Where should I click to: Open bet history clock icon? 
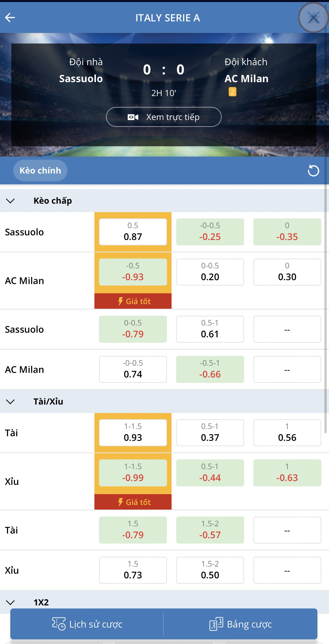(59, 624)
